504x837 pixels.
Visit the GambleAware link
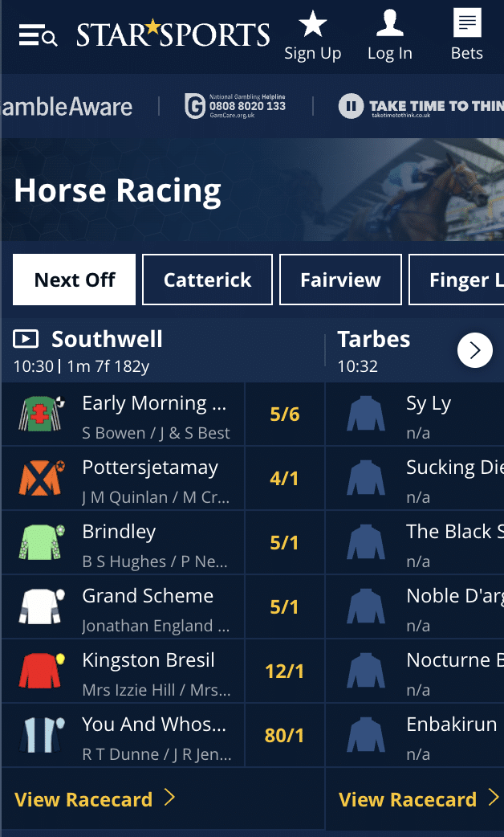68,105
